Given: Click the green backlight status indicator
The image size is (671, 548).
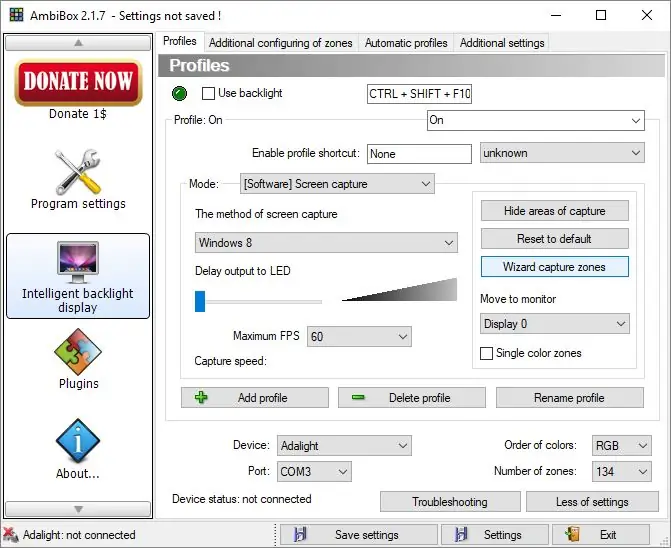Looking at the screenshot, I should click(179, 93).
